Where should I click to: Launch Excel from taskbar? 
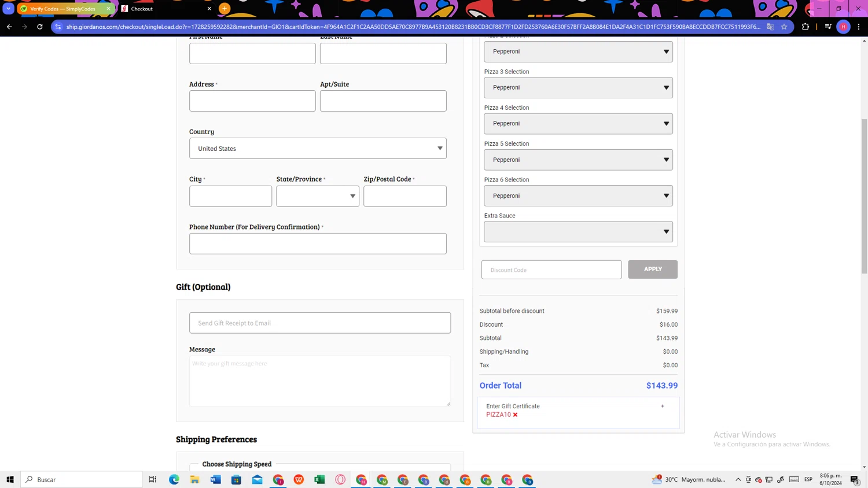tap(320, 479)
